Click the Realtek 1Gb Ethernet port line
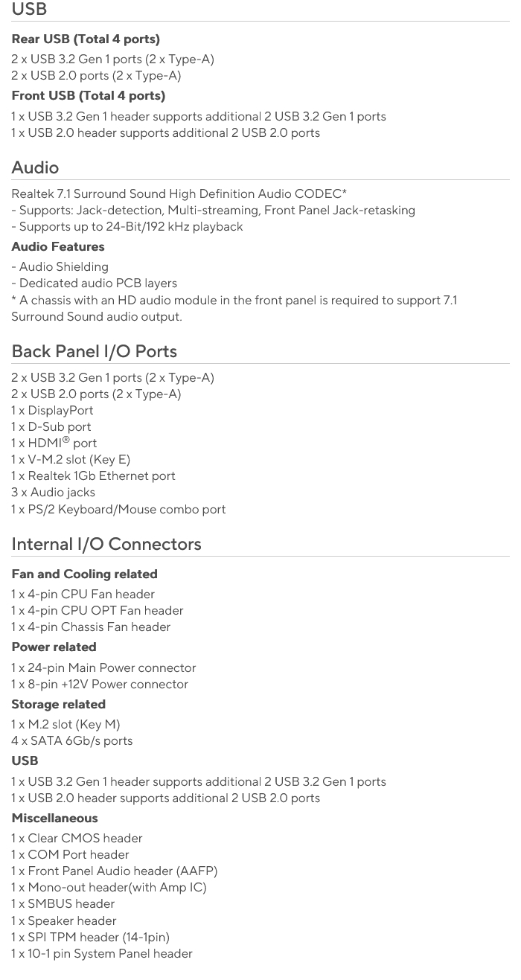This screenshot has height=980, width=521. coord(93,475)
